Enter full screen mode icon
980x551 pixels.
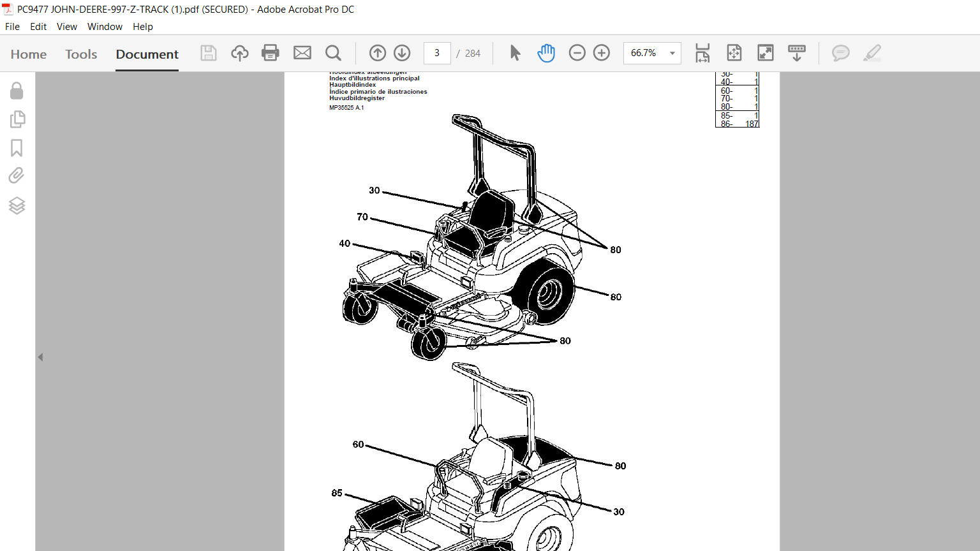(x=766, y=53)
